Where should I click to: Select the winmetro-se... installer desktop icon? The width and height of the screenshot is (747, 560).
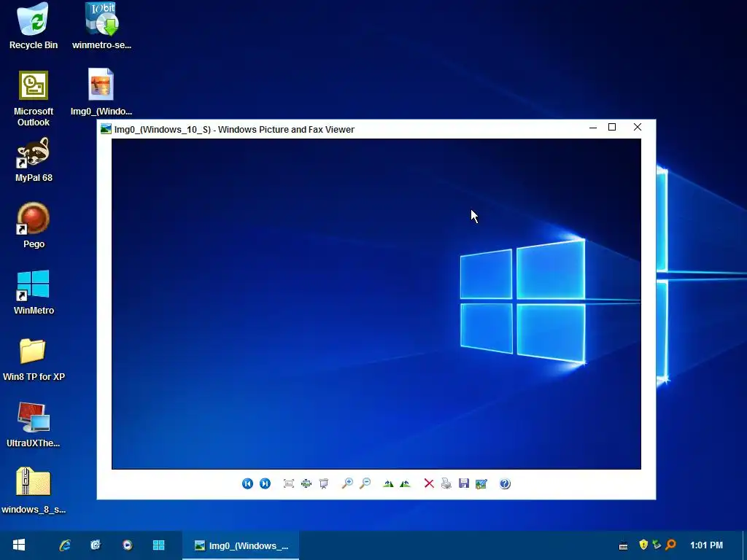coord(101,26)
